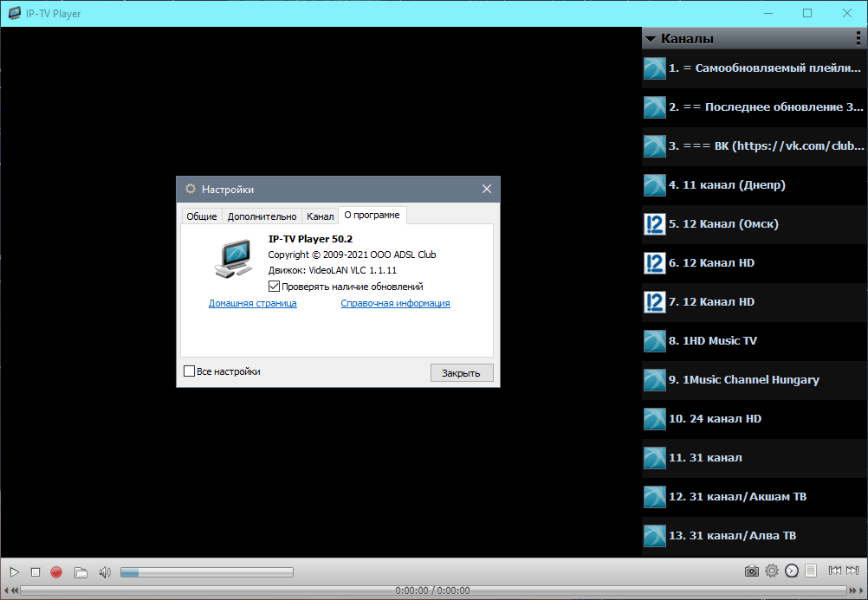Uncheck Проверять наличие обновлений

pos(274,287)
